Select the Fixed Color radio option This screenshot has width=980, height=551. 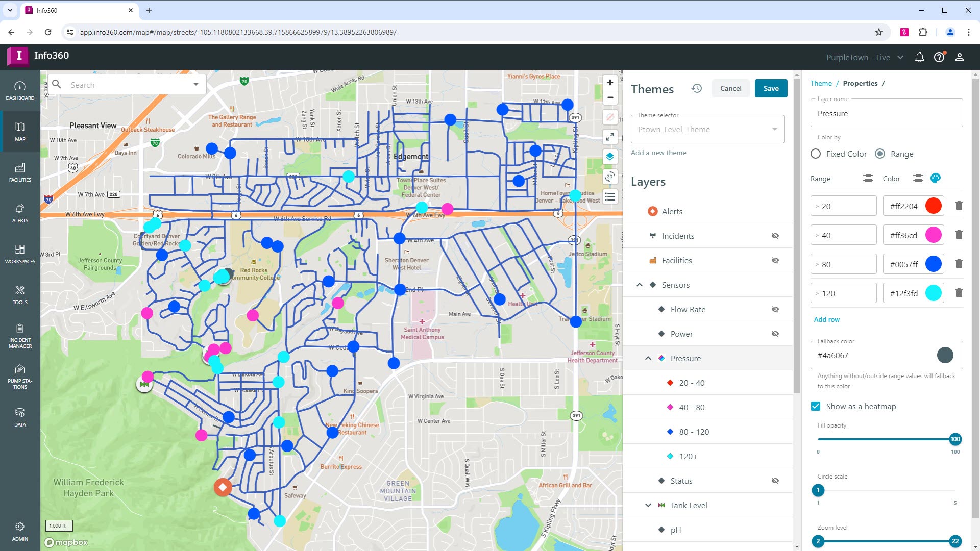tap(816, 154)
